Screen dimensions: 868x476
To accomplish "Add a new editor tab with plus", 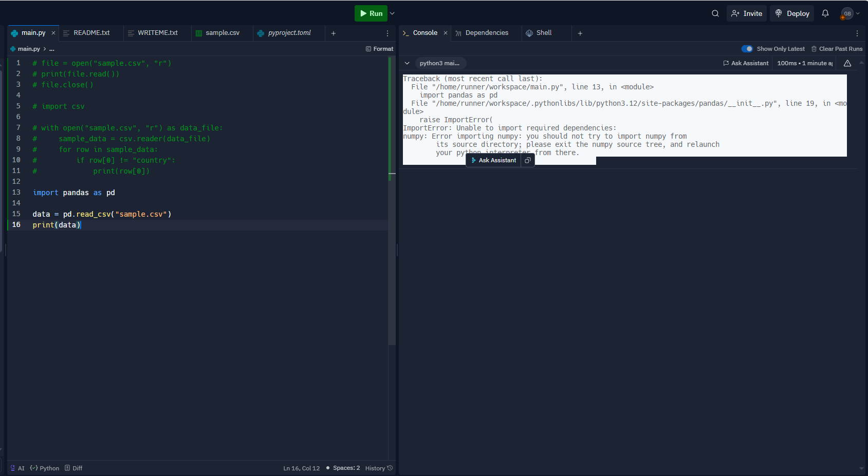I will (x=334, y=33).
